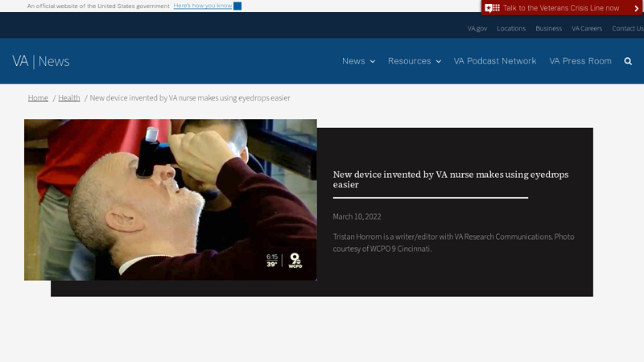Viewport: 644px width, 362px height.
Task: Select the Health breadcrumb link
Action: point(68,98)
